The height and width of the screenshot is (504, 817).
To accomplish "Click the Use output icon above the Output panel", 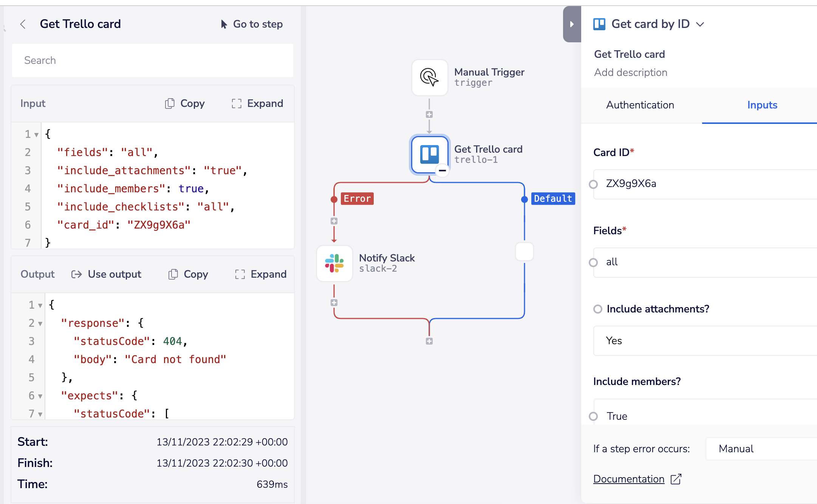I will click(x=76, y=274).
